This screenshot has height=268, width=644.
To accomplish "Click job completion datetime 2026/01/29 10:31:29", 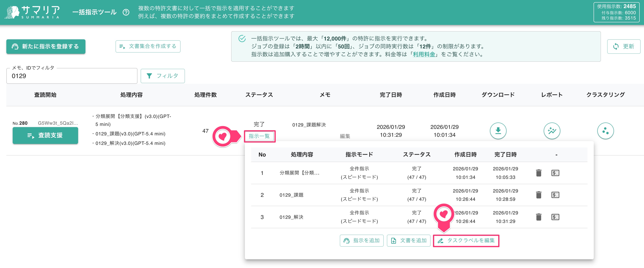I will (391, 131).
